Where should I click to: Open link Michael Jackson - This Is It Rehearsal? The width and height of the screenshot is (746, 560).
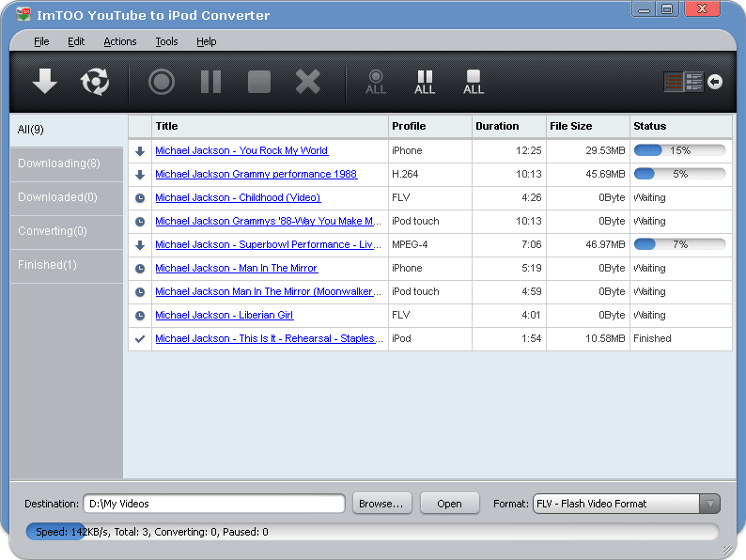tap(269, 338)
